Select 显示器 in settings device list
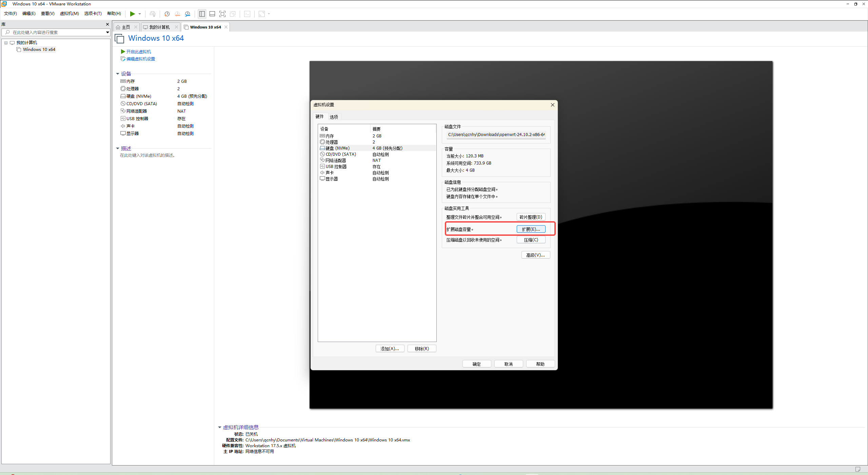868x475 pixels. (377, 179)
